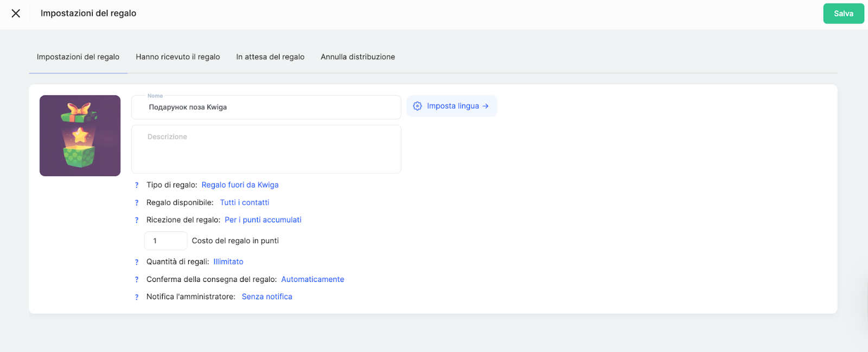Screen dimensions: 868x352
Task: Click the gift box image thumbnail
Action: (80, 136)
